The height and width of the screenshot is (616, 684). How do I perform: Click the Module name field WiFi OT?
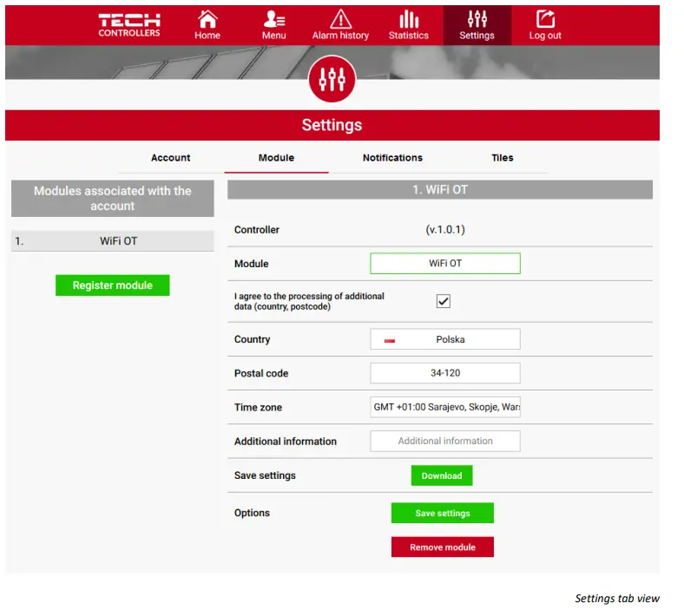coord(445,263)
